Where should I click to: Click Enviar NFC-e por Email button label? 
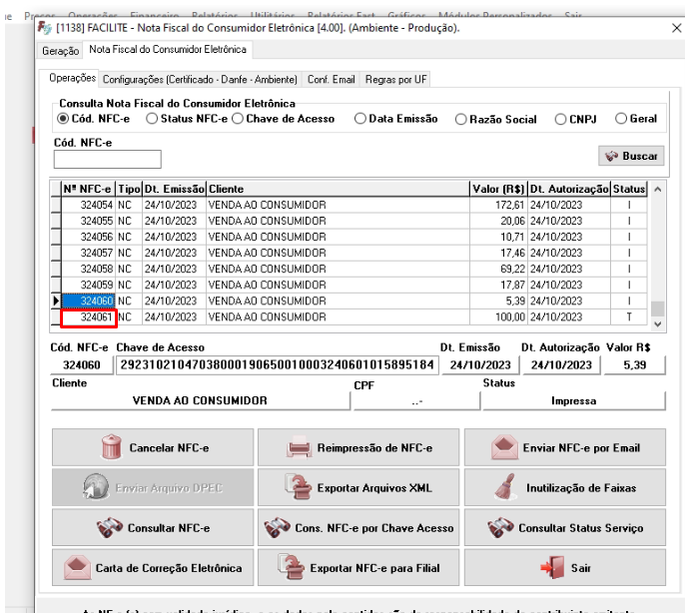[581, 447]
